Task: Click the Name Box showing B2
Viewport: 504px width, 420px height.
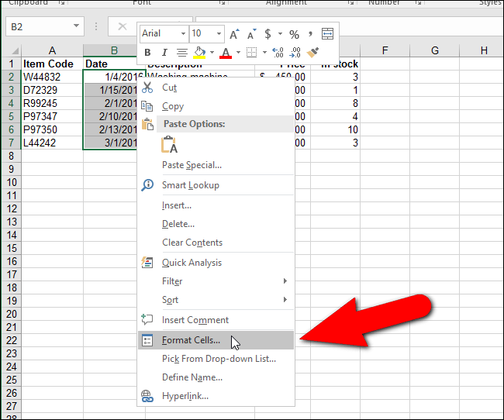Action: (x=45, y=26)
